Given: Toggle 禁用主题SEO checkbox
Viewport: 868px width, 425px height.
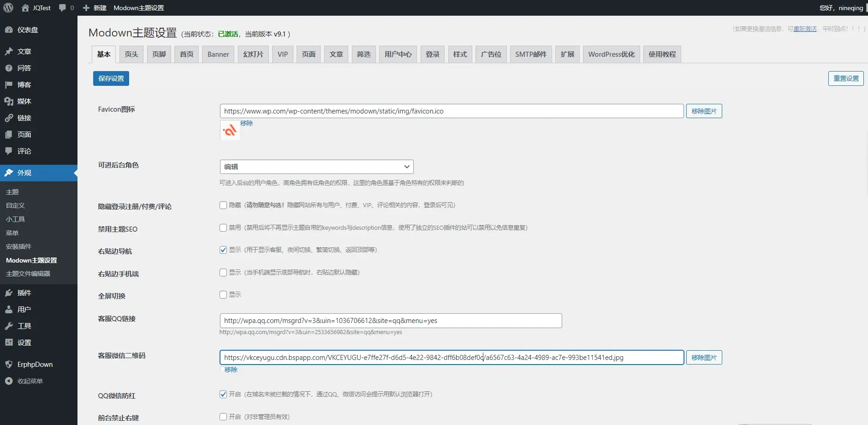Looking at the screenshot, I should 223,227.
